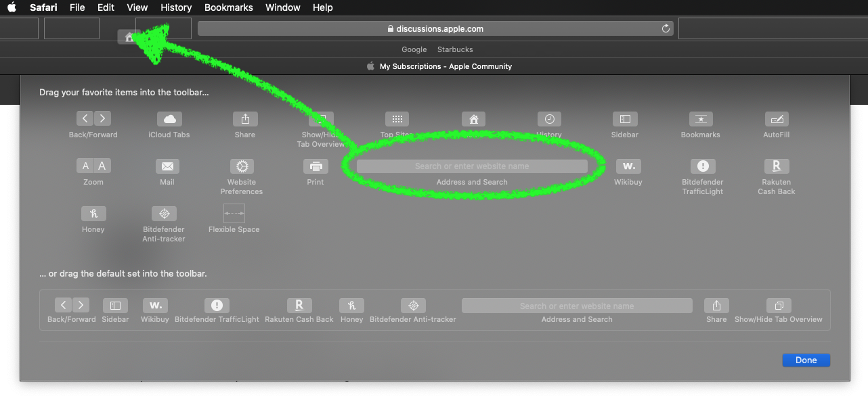Click the Back arrow in the palette's Back/Forward item
868x399 pixels.
coord(85,118)
